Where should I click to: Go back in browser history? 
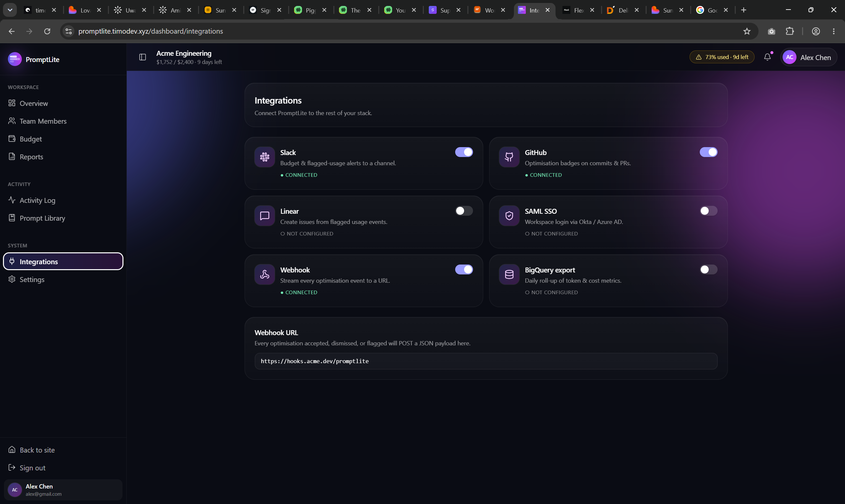coord(12,31)
